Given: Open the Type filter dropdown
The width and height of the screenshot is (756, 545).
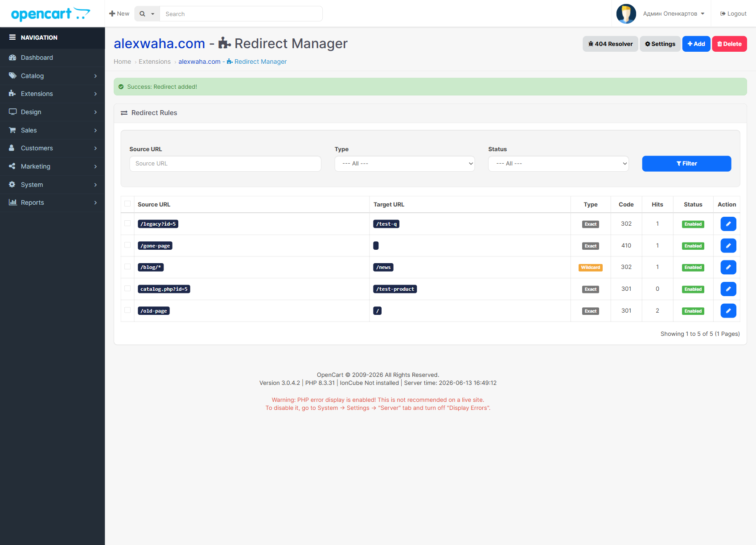Looking at the screenshot, I should coord(405,164).
